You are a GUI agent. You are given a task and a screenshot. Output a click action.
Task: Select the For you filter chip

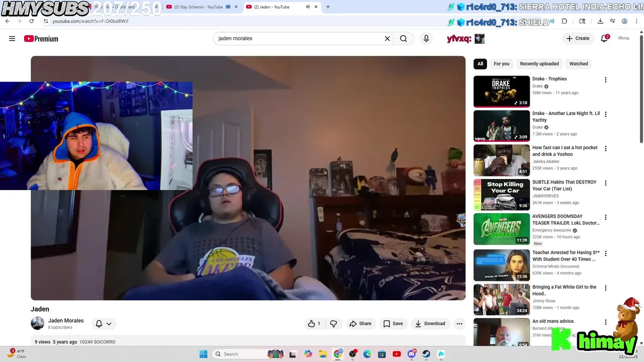click(502, 64)
